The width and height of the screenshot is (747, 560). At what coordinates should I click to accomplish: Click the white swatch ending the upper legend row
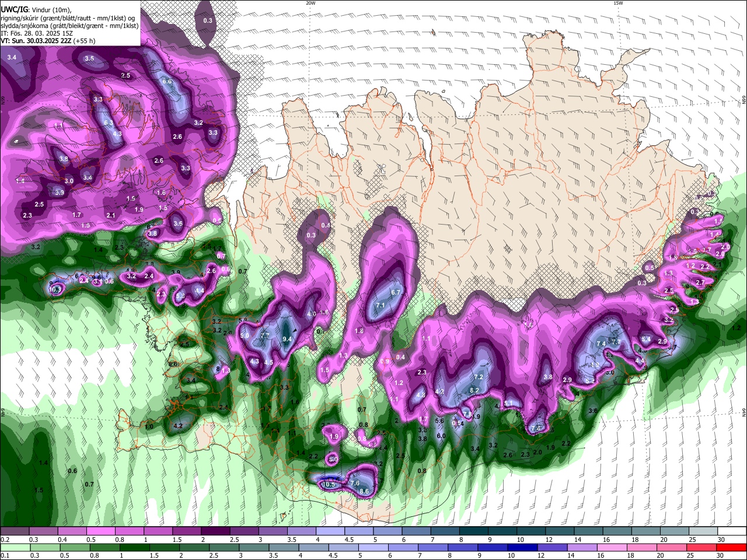[731, 531]
